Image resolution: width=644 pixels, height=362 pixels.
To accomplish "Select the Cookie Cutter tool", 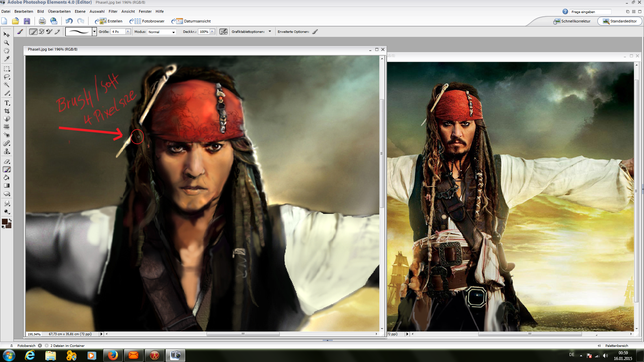I will 6,119.
